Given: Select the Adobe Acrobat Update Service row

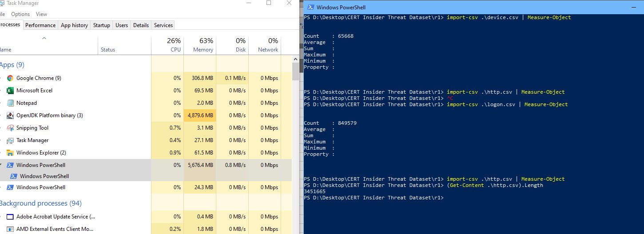Looking at the screenshot, I should click(x=146, y=217).
